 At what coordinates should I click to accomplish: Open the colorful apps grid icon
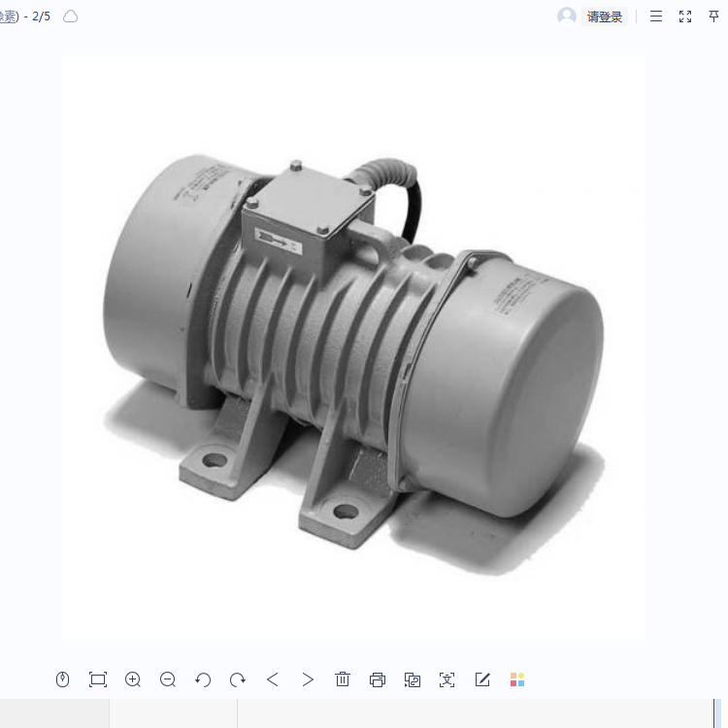pyautogui.click(x=517, y=679)
